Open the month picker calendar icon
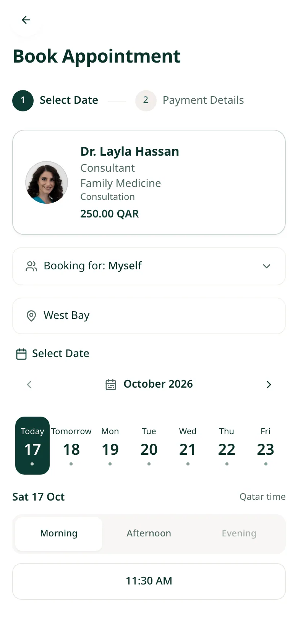Screen dimensions: 298x644 point(111,385)
